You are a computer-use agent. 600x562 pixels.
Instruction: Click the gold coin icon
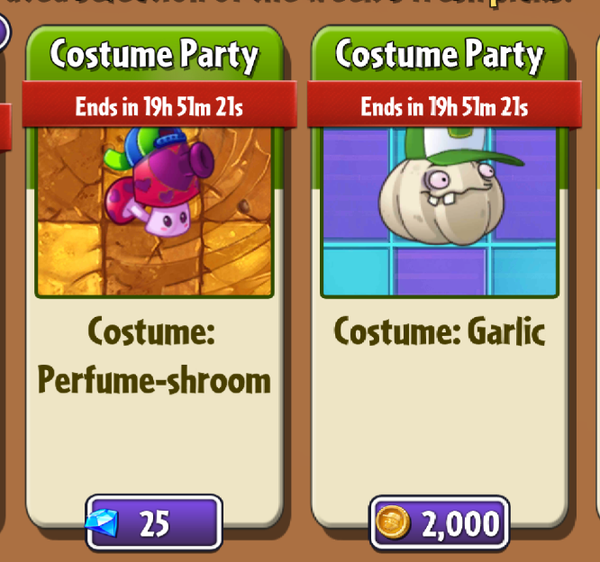pyautogui.click(x=393, y=522)
